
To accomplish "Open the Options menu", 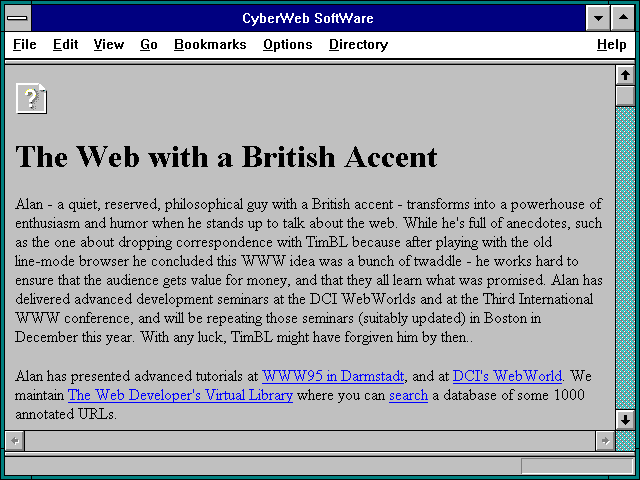I will coord(287,44).
